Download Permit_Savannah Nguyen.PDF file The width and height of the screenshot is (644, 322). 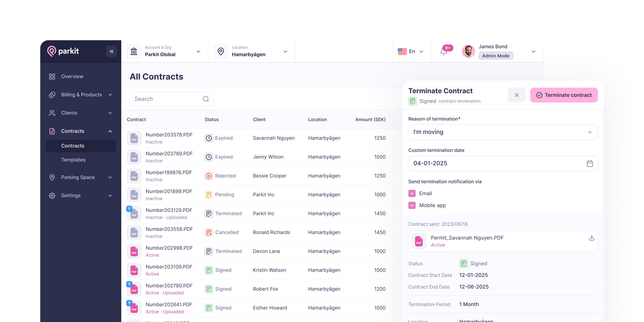point(591,238)
